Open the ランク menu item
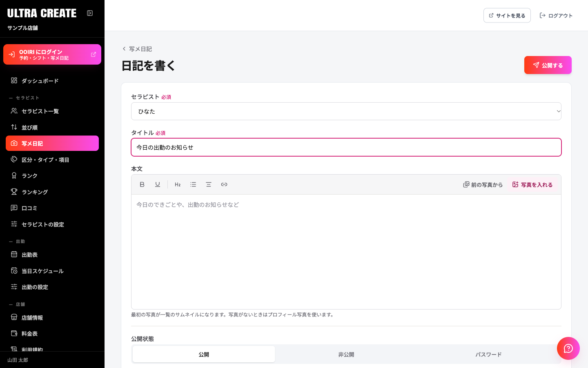The width and height of the screenshot is (588, 368). [x=52, y=176]
